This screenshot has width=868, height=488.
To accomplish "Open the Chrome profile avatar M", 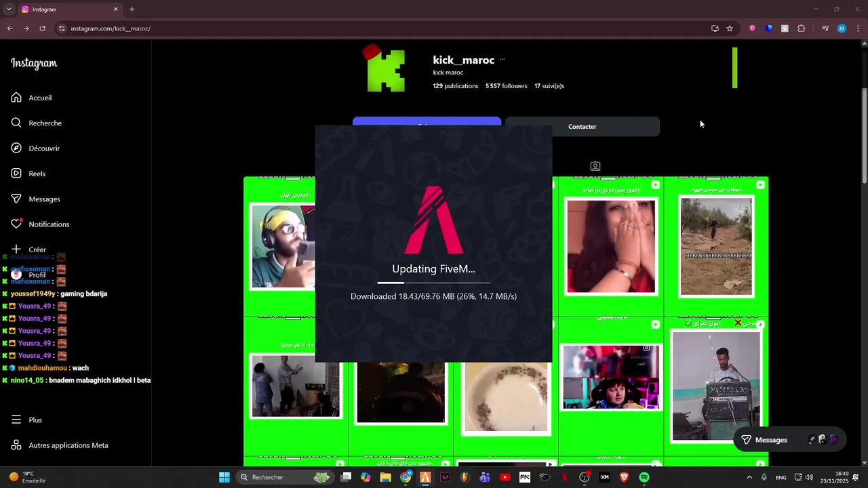I will point(842,28).
